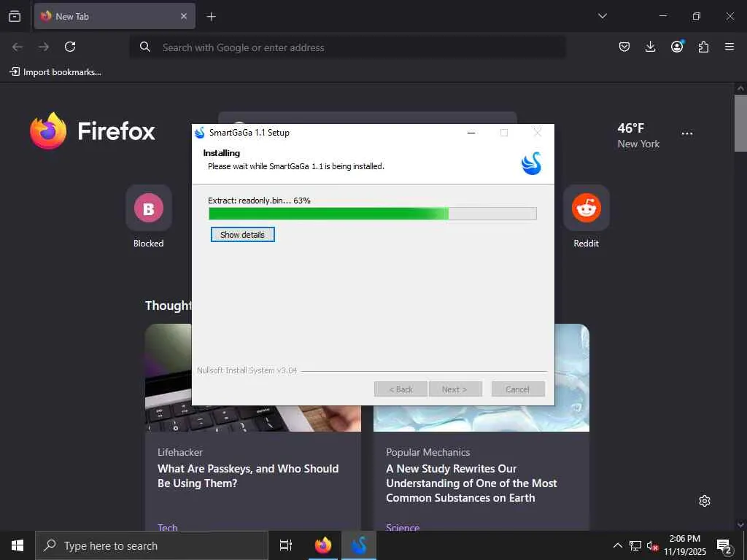Viewport: 747px width, 560px height.
Task: Switch to SmartGaGa installer in taskbar
Action: [359, 545]
